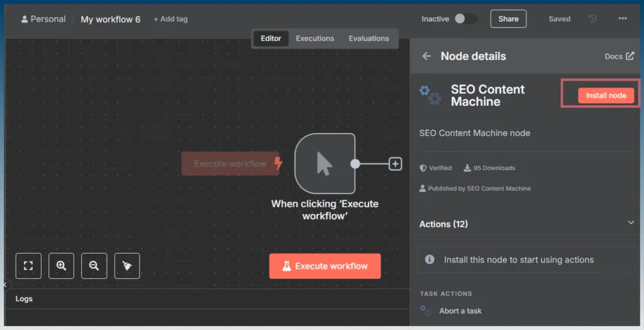The image size is (644, 330).
Task: Toggle the workflow Inactive switch
Action: click(x=466, y=18)
